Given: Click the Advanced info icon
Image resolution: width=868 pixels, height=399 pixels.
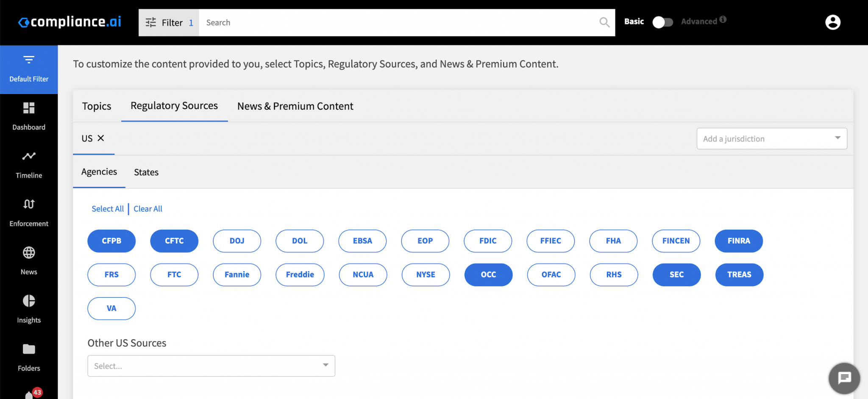Looking at the screenshot, I should (x=723, y=19).
